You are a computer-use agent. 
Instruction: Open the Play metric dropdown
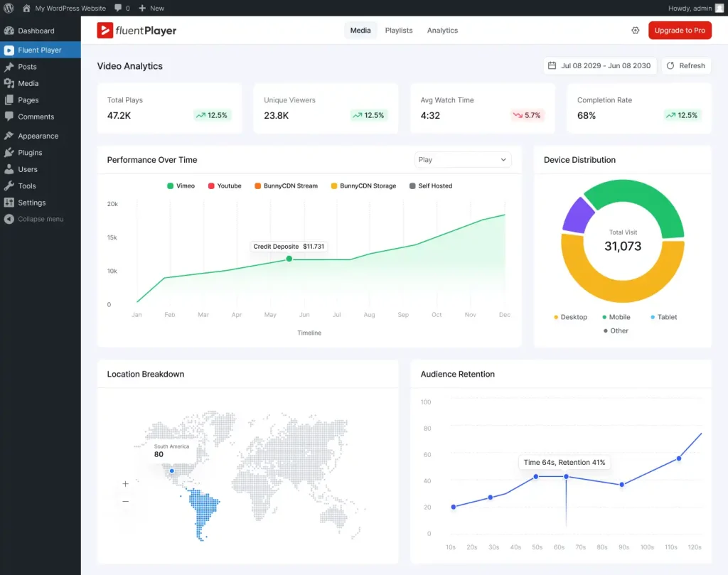coord(463,160)
